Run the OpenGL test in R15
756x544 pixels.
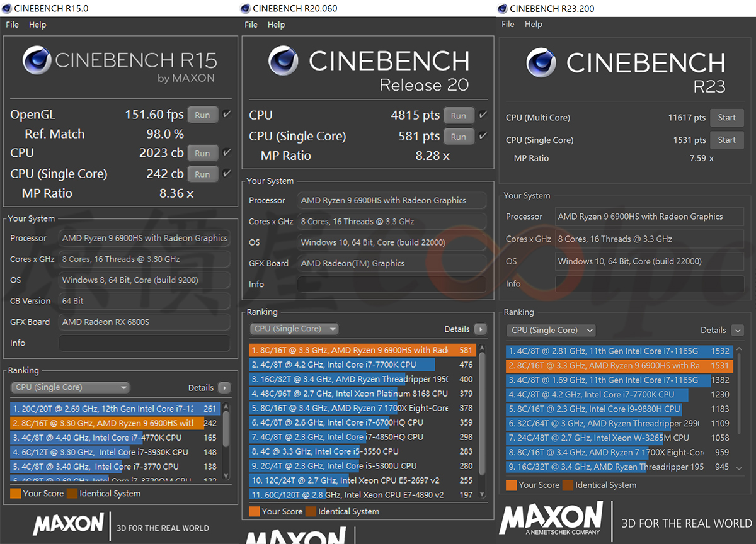point(202,115)
